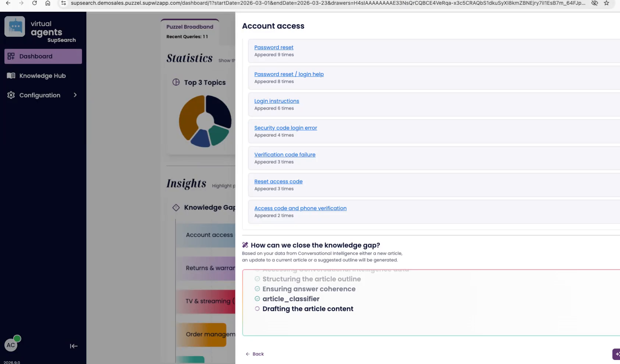
Task: Select Dashboard in the sidebar
Action: point(36,56)
